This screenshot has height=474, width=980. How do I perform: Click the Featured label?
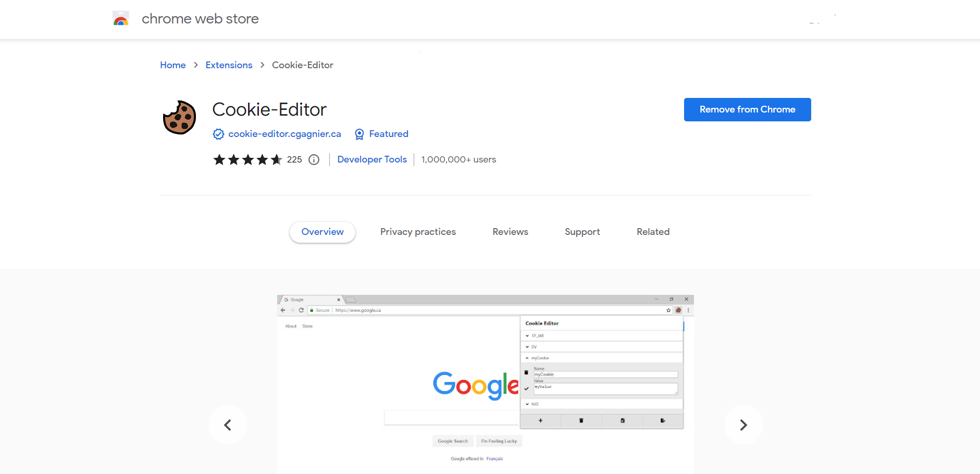pyautogui.click(x=389, y=134)
